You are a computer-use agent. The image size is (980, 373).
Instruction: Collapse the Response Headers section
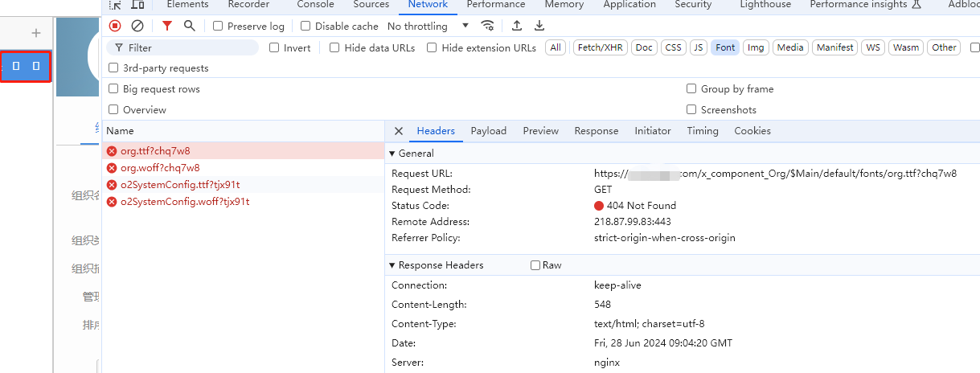tap(392, 265)
